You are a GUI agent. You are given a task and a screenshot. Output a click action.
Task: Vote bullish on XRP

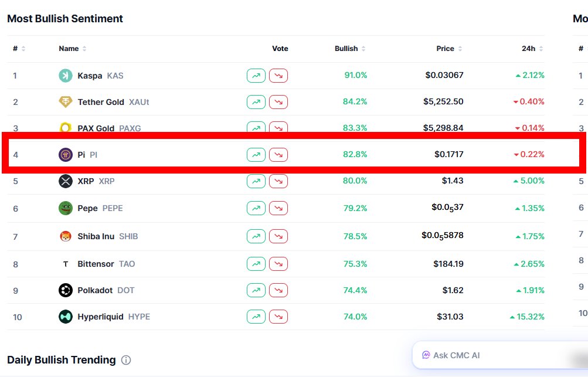[x=256, y=181]
